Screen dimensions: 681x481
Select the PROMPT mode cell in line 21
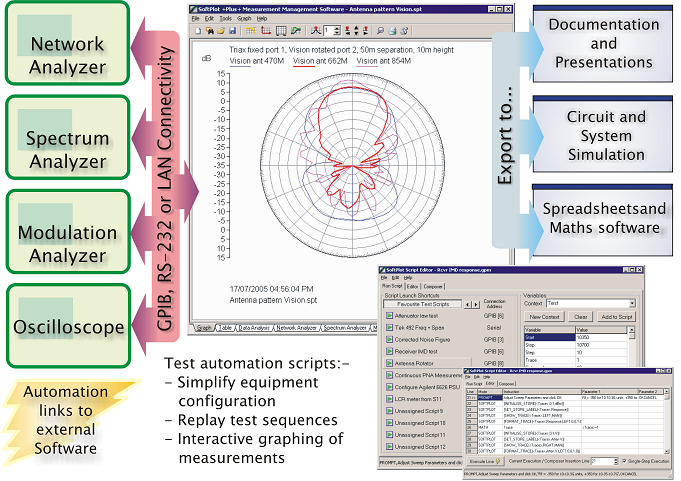pos(490,397)
